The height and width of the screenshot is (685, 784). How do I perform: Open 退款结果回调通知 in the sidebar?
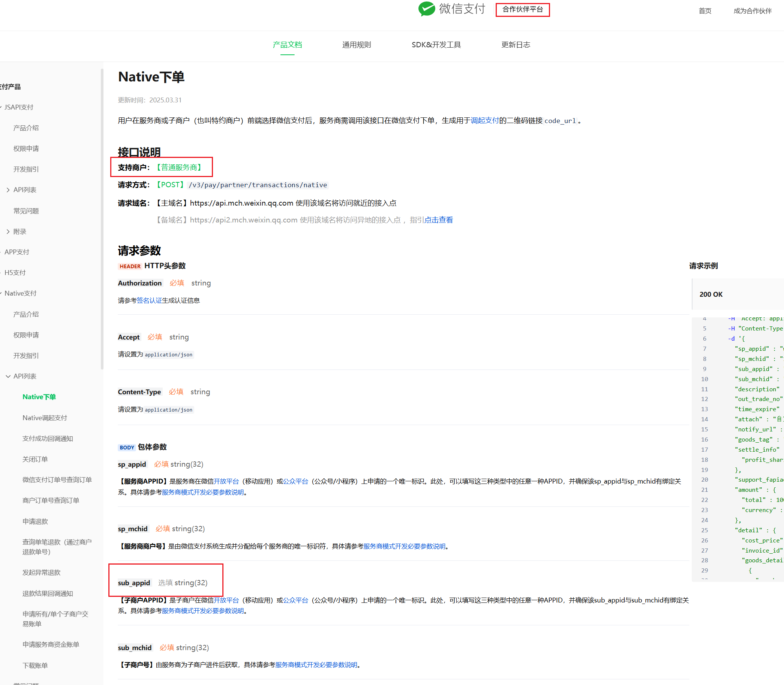pos(47,593)
